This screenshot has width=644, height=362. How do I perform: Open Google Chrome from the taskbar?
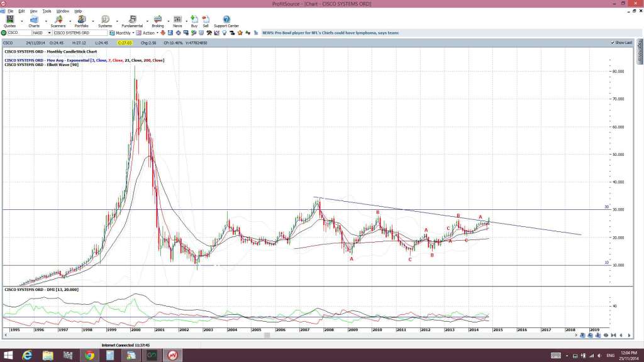click(x=89, y=356)
